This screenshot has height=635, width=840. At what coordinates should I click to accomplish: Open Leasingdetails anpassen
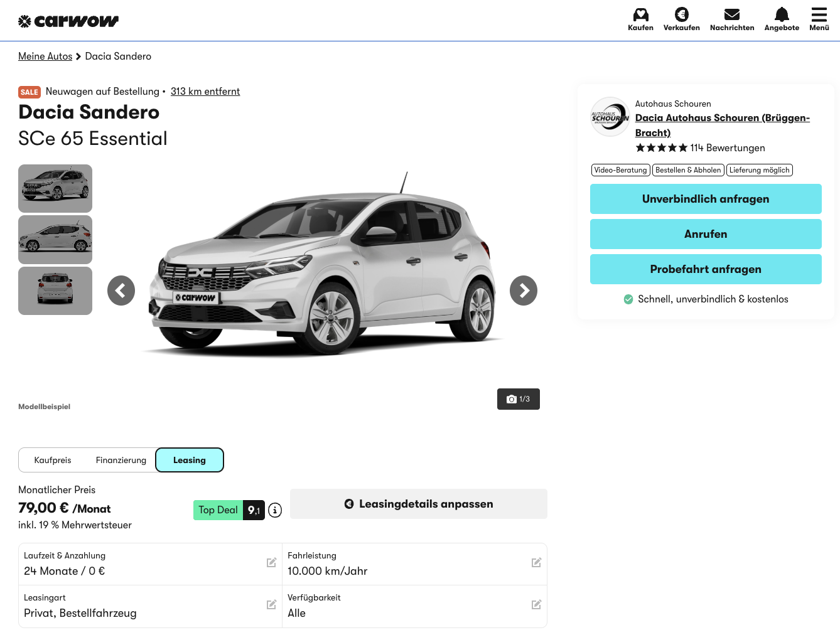point(419,504)
